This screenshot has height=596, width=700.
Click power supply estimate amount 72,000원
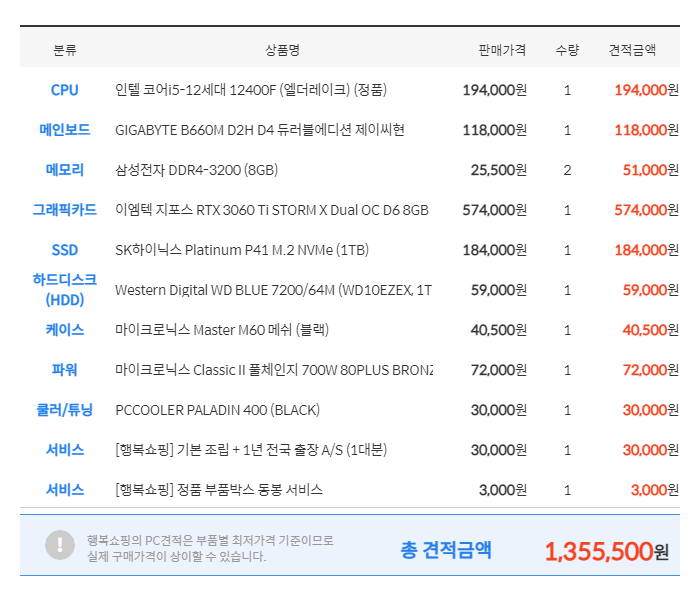(651, 370)
